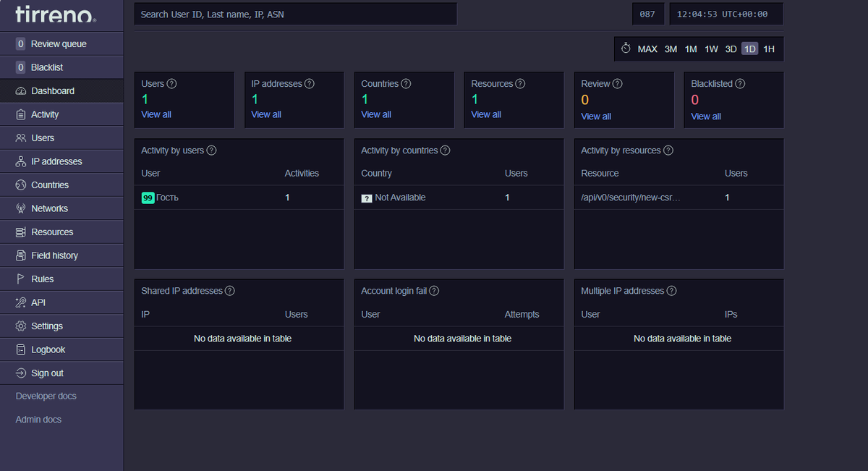Select the 1W time range
Screen dimensions: 868x471
(712, 49)
